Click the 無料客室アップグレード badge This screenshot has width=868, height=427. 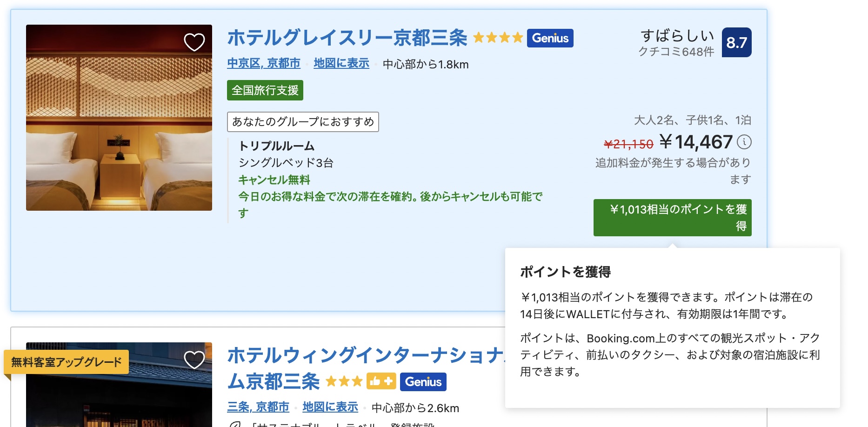pyautogui.click(x=65, y=361)
